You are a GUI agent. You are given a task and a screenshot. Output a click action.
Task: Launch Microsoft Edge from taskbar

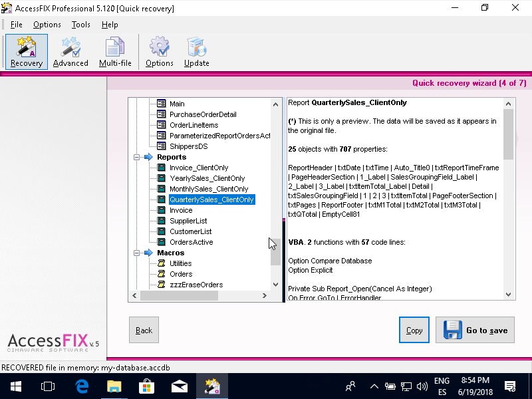coord(82,386)
